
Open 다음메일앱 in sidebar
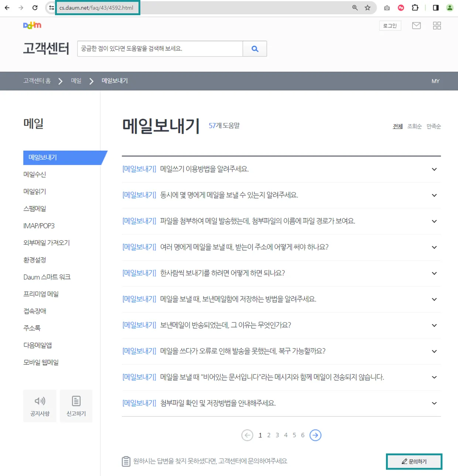click(38, 345)
